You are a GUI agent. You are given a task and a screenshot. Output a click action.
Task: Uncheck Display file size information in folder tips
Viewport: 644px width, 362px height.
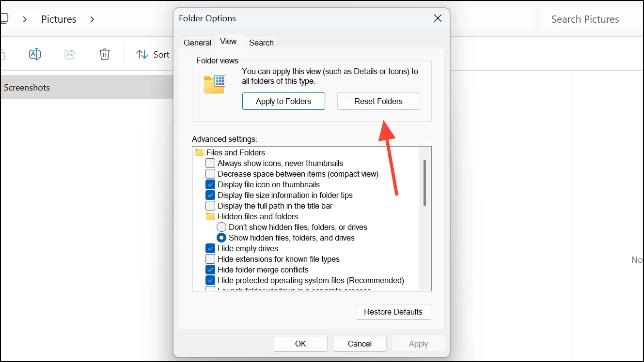coord(210,195)
